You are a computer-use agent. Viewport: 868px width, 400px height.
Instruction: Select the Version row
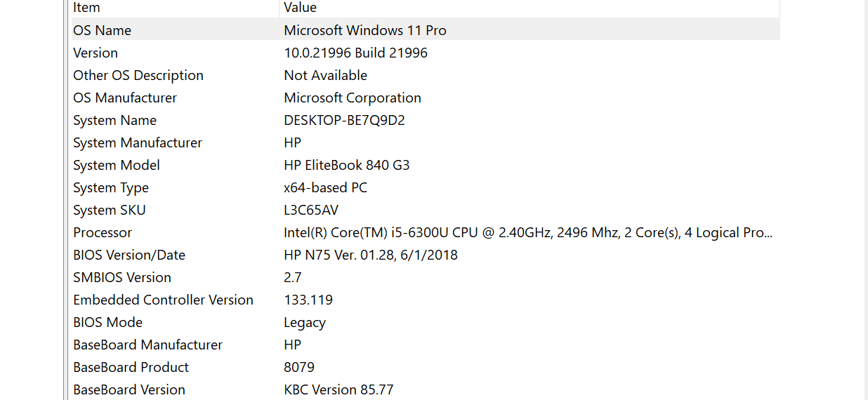click(x=96, y=53)
